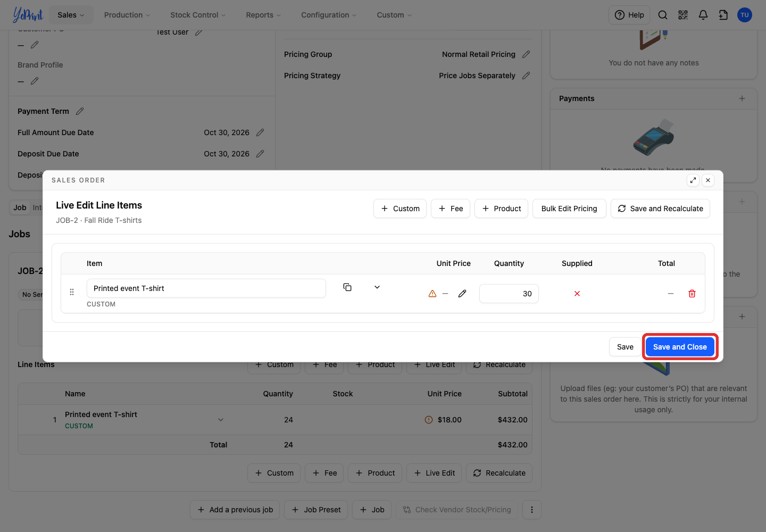Edit the Deposit Due Date
The height and width of the screenshot is (532, 766).
pos(260,154)
